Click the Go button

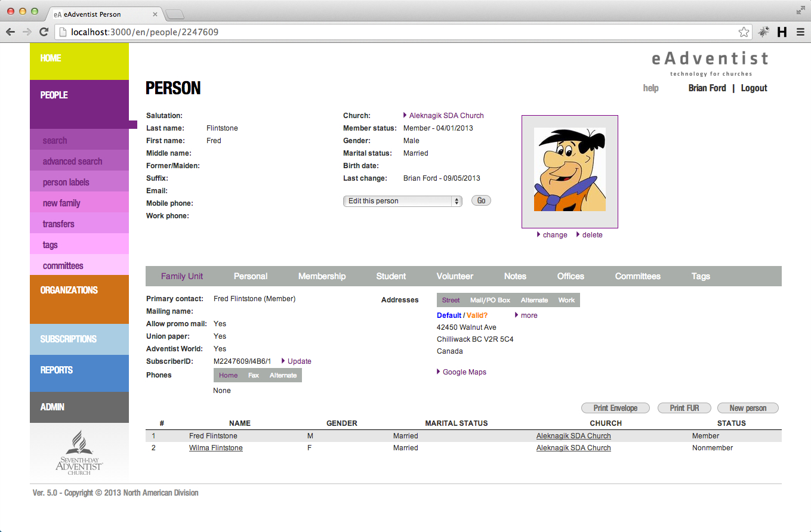pos(481,201)
